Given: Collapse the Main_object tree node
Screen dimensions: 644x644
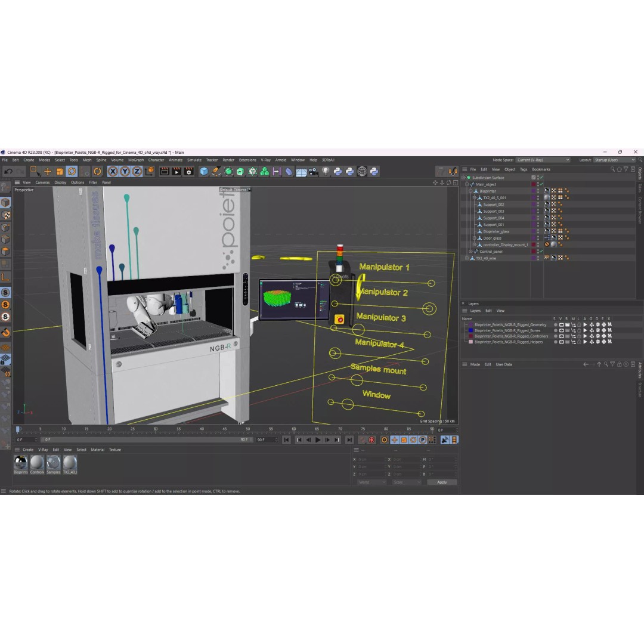Looking at the screenshot, I should tap(467, 184).
